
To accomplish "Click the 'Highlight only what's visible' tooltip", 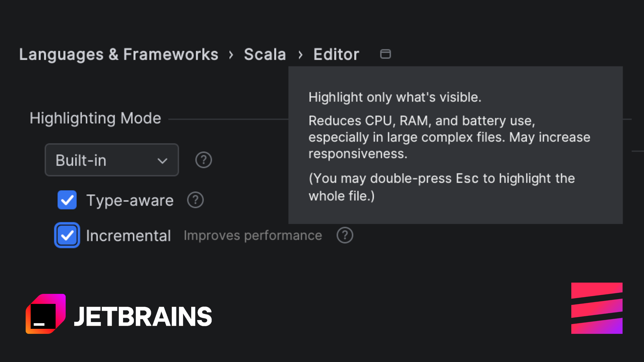I will (x=395, y=97).
